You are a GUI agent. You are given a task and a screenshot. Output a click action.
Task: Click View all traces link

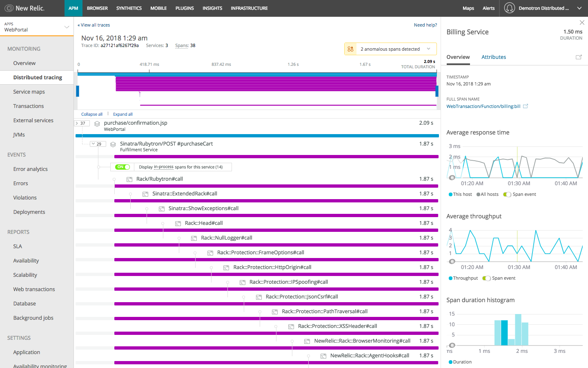click(94, 25)
